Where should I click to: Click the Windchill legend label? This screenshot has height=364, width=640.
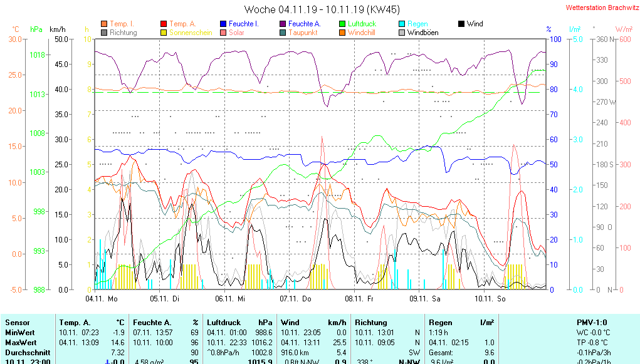(361, 33)
